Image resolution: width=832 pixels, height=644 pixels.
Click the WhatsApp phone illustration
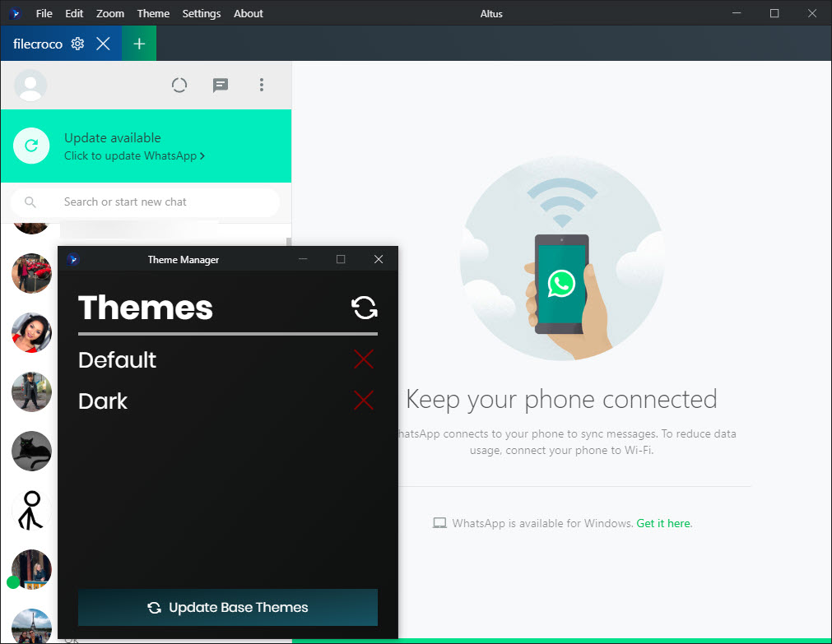561,258
